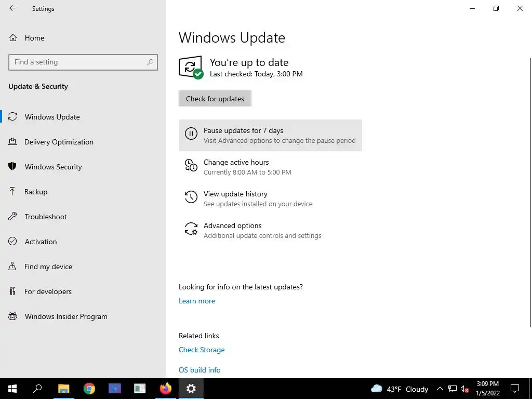Minimize the Settings window
532x399 pixels.
pos(472,8)
